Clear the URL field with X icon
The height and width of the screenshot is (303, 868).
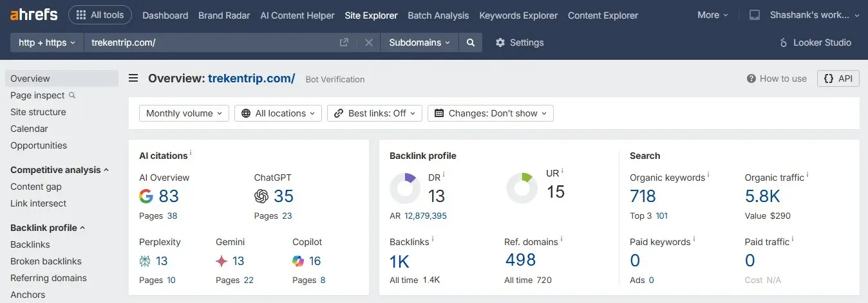click(369, 42)
